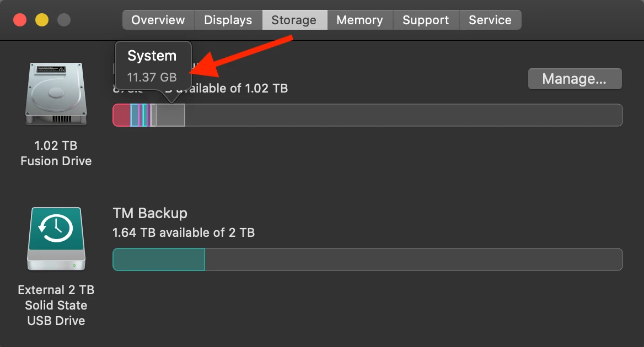Click the gray System segment in storage bar
Screen dimensions: 644x347
point(170,115)
